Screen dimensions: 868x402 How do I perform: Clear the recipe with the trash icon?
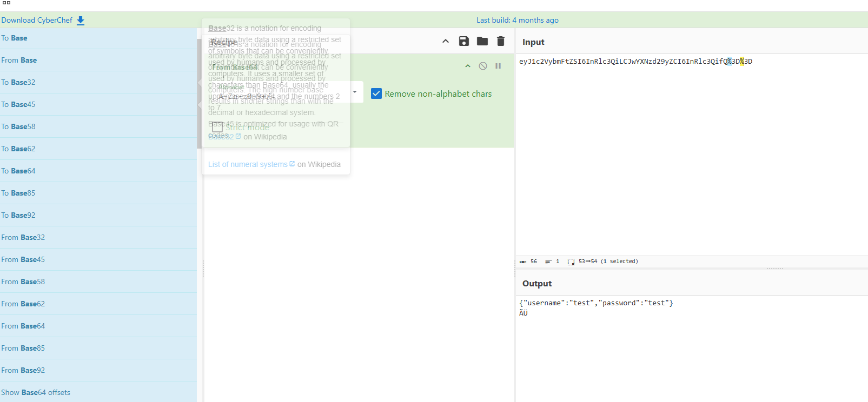coord(501,42)
